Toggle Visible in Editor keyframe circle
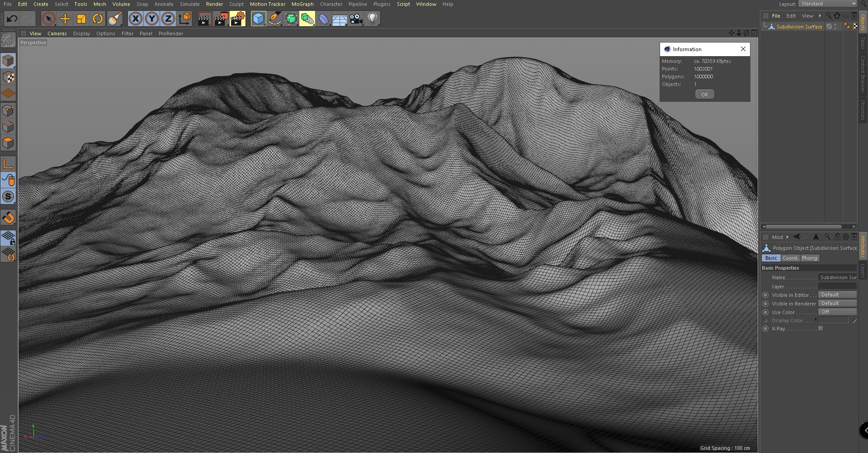 pos(765,295)
